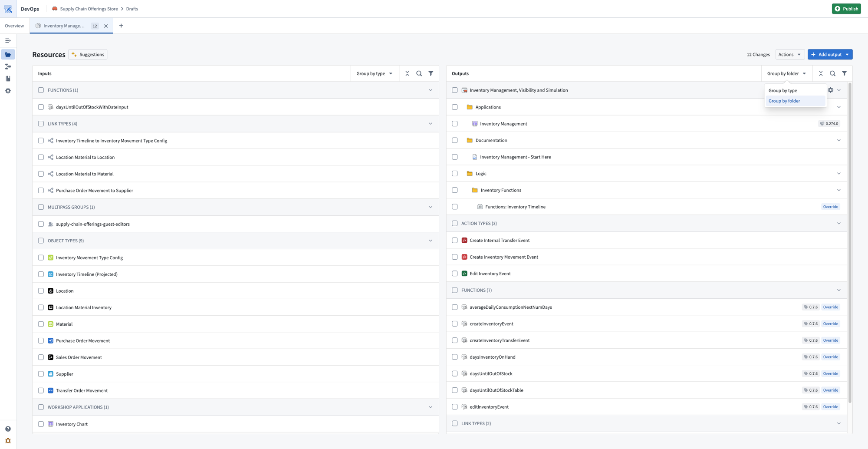Screen dimensions: 868x449
Task: Collapse the ACTION TYPES (3) group
Action: [838, 223]
